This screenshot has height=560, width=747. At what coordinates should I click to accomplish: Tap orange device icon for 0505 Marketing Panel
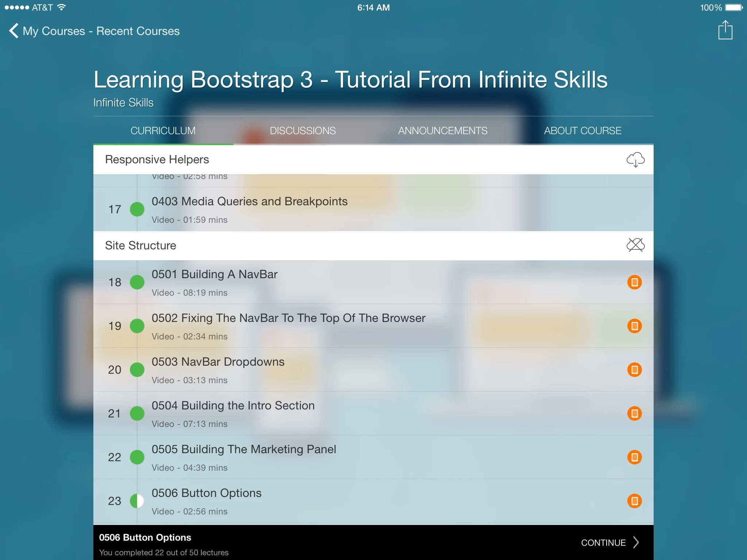coord(635,457)
